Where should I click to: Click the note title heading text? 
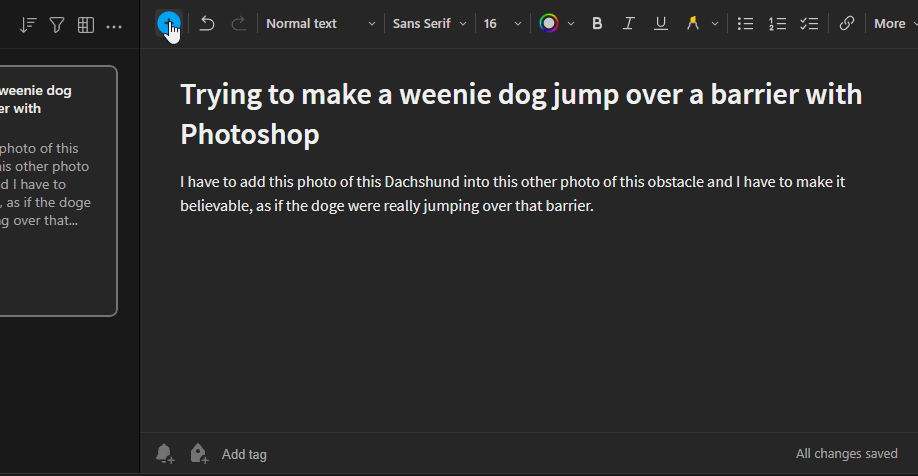pos(521,114)
